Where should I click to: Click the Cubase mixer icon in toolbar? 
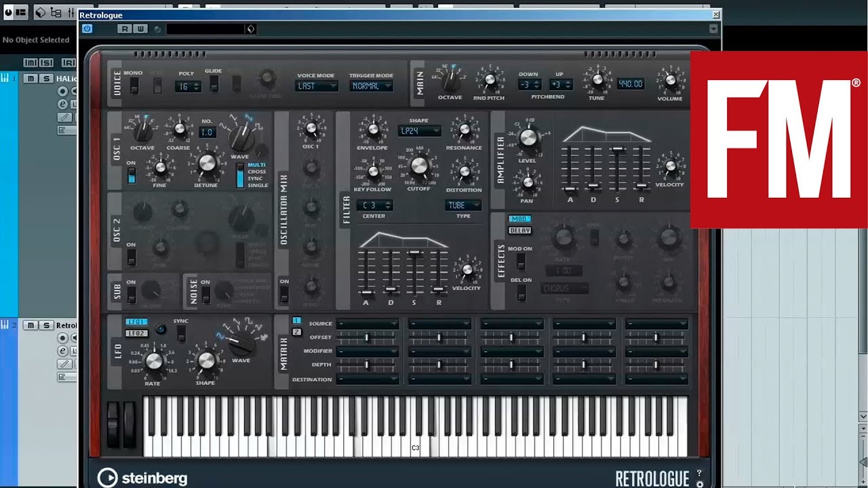coord(72,12)
